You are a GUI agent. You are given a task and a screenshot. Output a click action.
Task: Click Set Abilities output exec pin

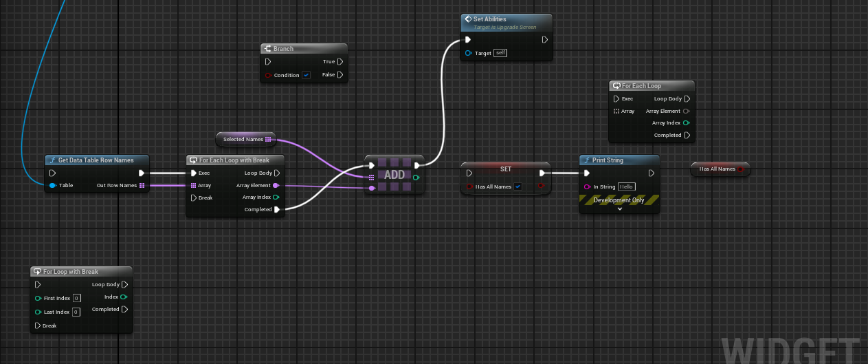545,40
